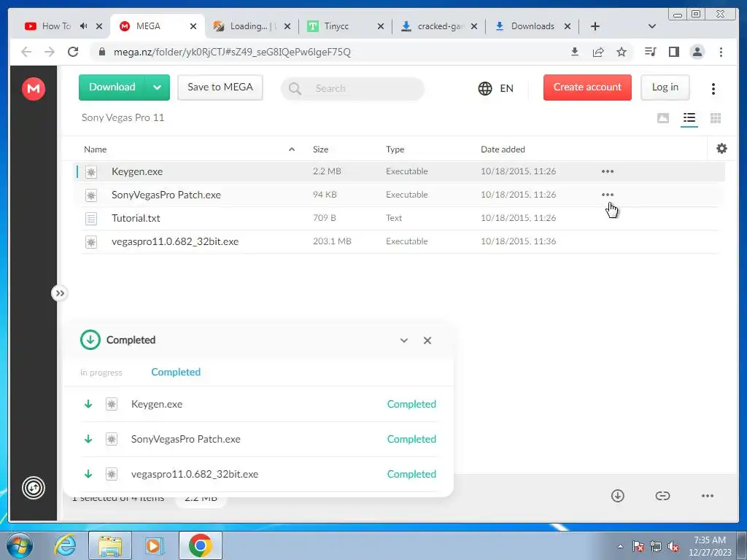Open options menu for Keygen.exe row
This screenshot has height=560, width=747.
pyautogui.click(x=608, y=171)
